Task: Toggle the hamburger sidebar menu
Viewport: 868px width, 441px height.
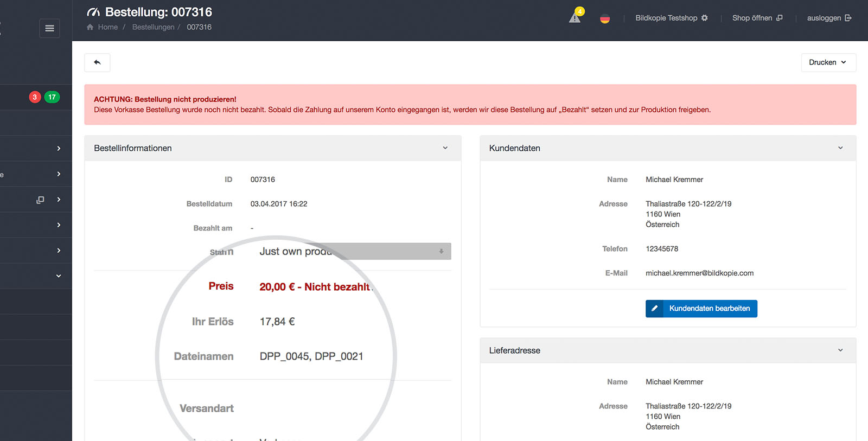Action: (49, 28)
